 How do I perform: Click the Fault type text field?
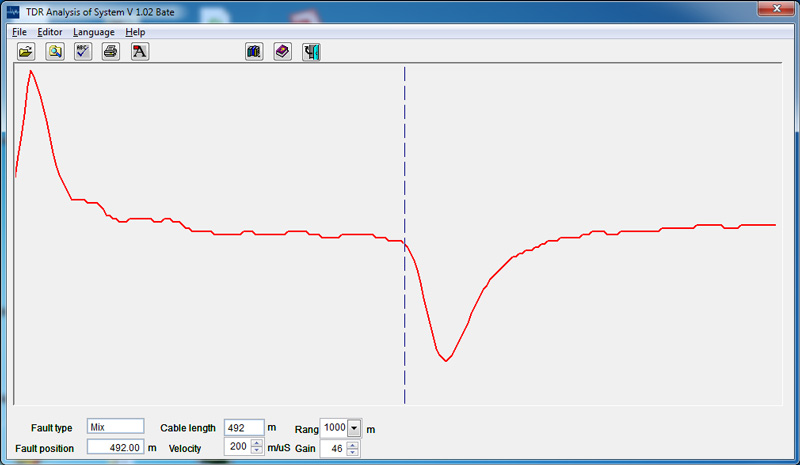[x=116, y=427]
